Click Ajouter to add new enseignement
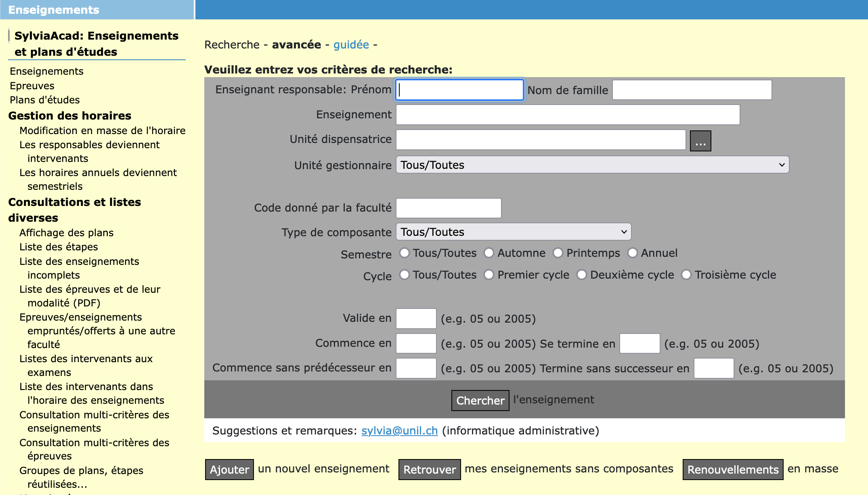This screenshot has height=495, width=868. (x=229, y=470)
